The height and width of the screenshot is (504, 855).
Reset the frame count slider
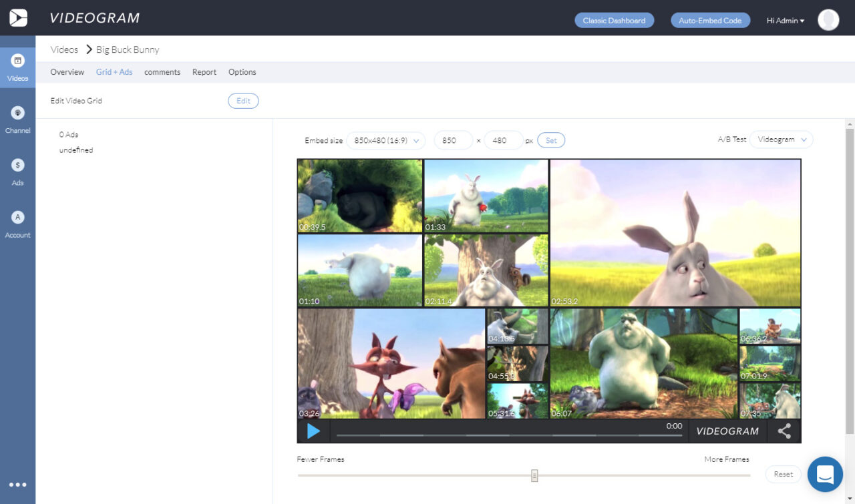(x=783, y=475)
